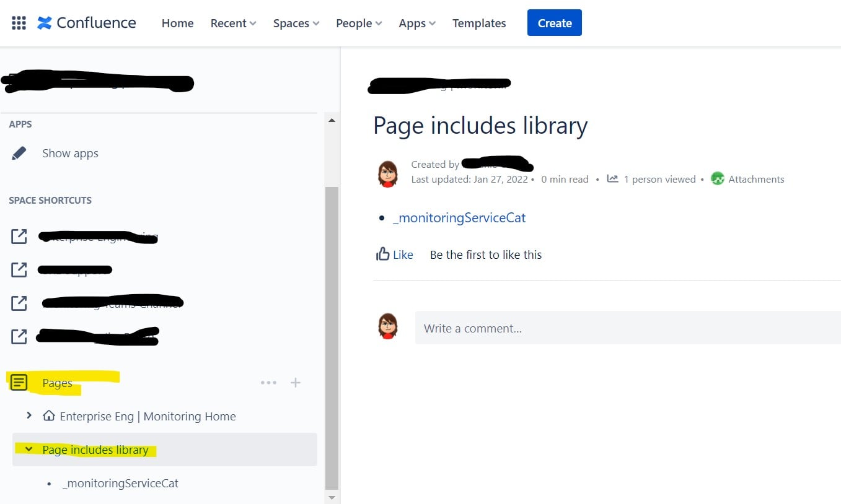Click the author avatar near Created by
This screenshot has height=504, width=841.
coord(388,173)
